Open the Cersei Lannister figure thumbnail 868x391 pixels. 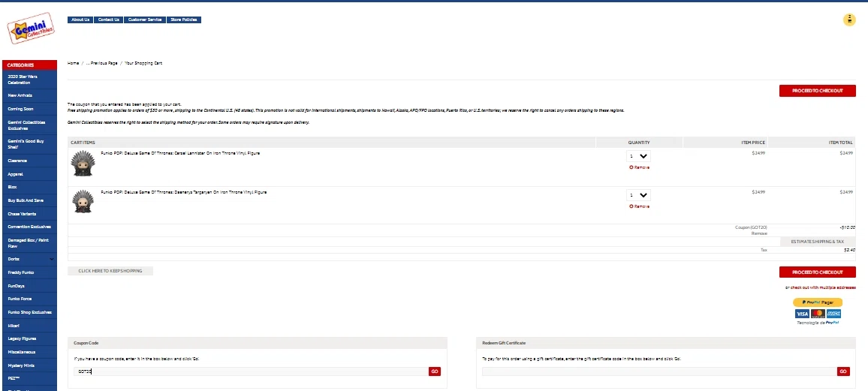pyautogui.click(x=83, y=163)
